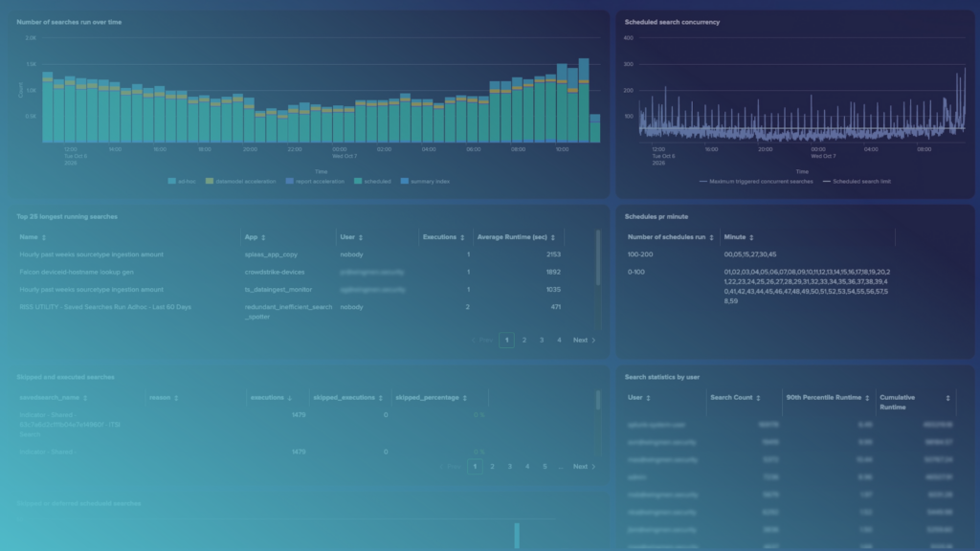Click the splaas_app_copy app cell
The height and width of the screenshot is (551, 980).
click(271, 254)
